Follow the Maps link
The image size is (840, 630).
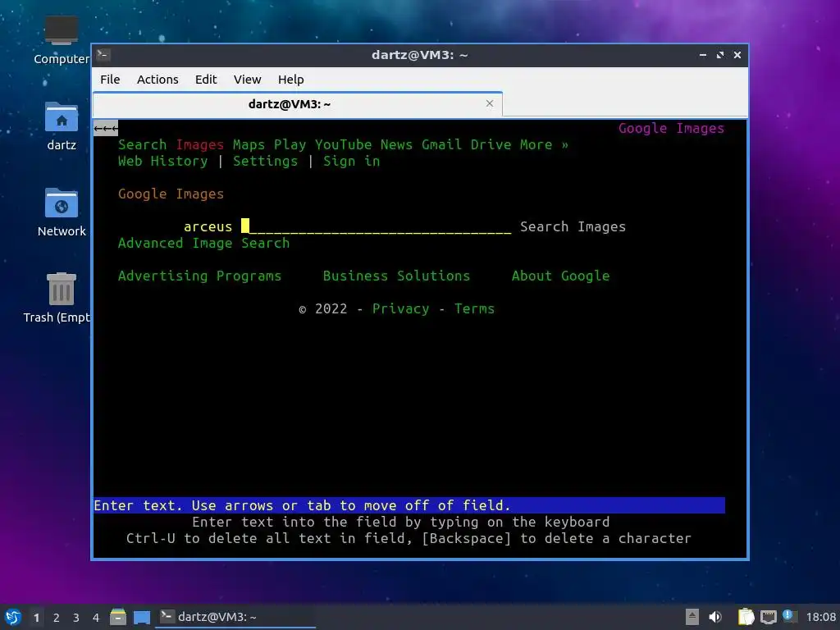point(249,144)
